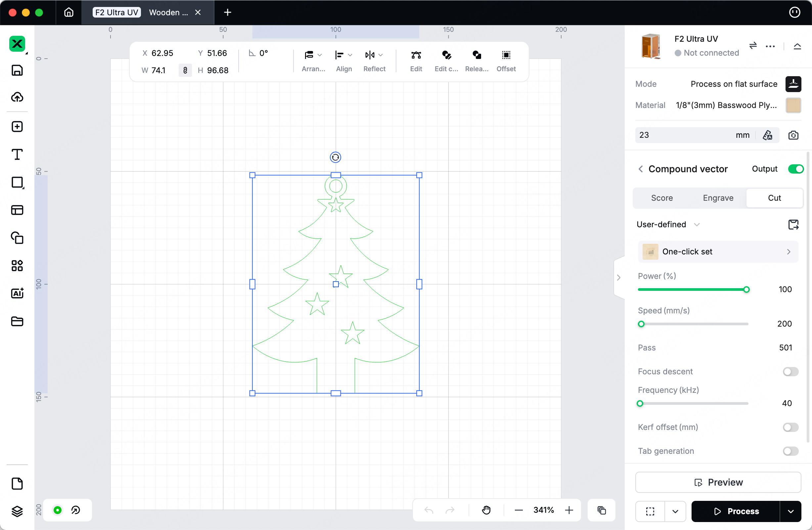
Task: Click the Offset tool icon
Action: (x=506, y=55)
